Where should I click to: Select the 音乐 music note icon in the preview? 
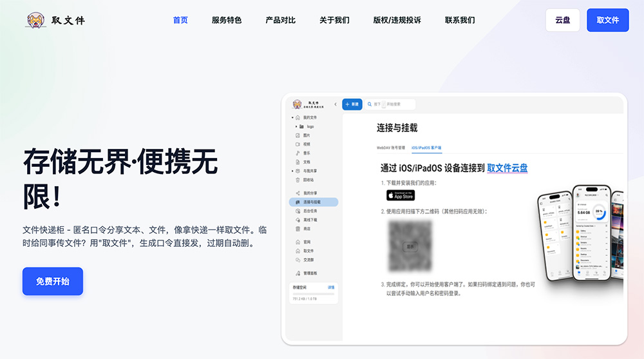coord(298,153)
